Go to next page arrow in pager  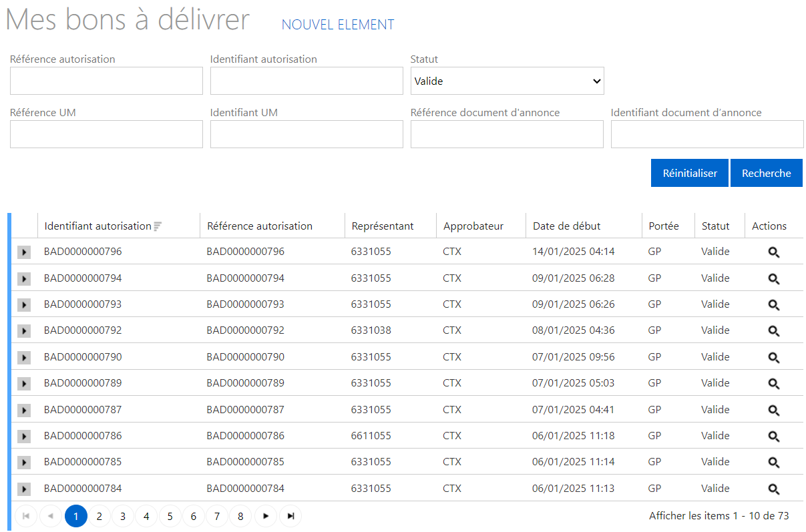266,516
